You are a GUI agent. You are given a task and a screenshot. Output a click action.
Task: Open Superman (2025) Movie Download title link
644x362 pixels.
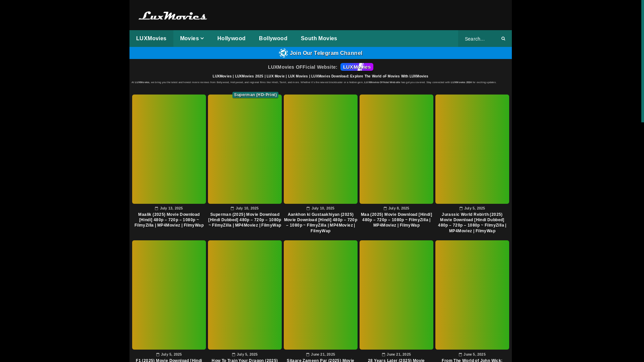pos(245,220)
